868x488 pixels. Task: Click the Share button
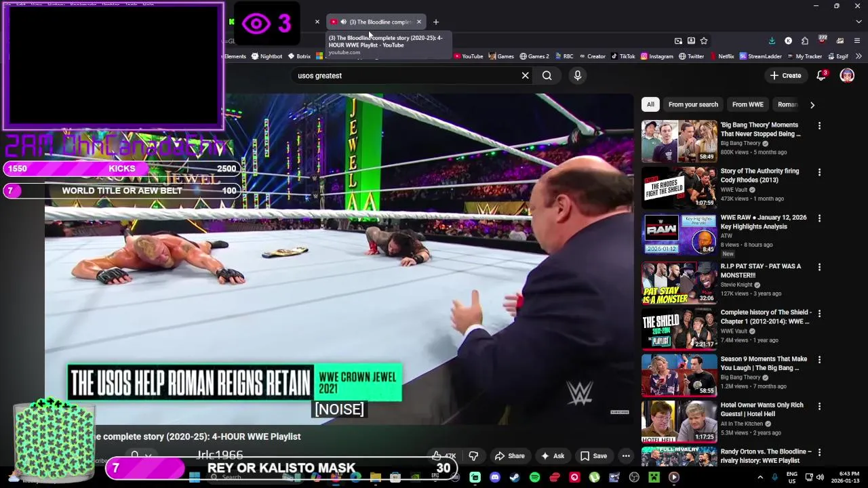tap(510, 456)
